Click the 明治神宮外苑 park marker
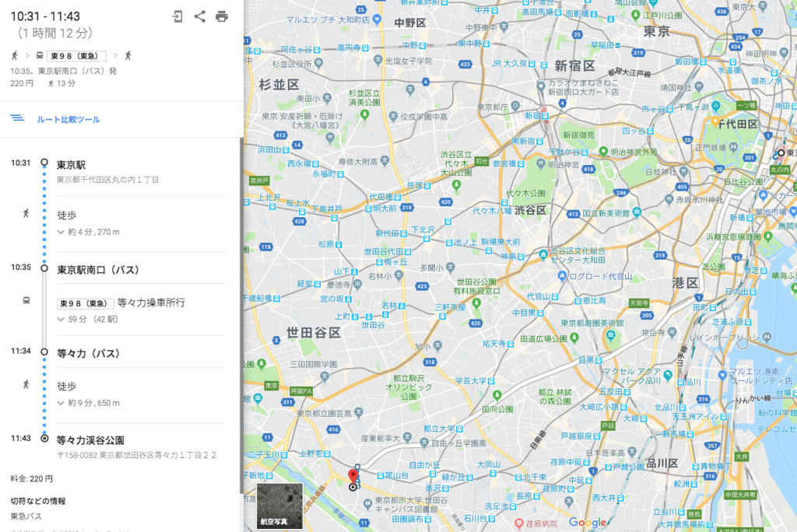797x532 pixels. [603, 152]
